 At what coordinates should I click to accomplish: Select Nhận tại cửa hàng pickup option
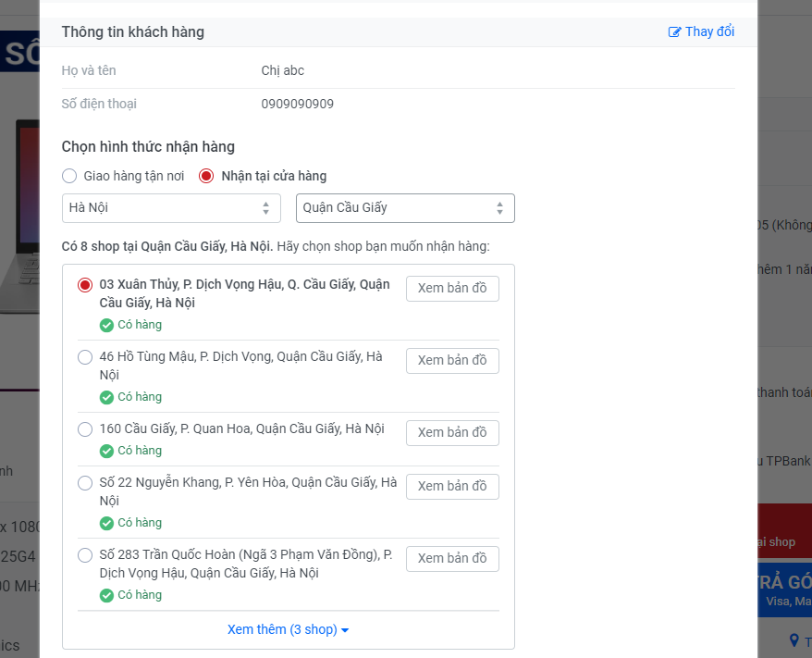coord(206,176)
